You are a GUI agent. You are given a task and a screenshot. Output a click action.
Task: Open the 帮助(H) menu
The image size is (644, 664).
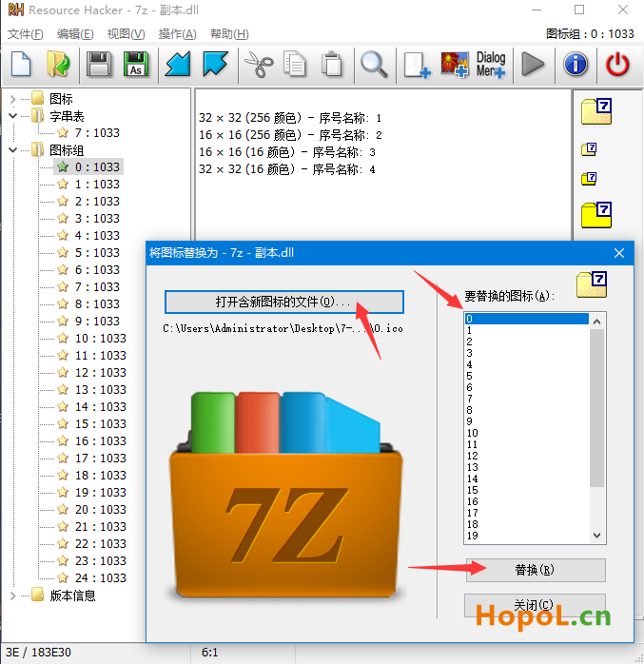coord(229,34)
